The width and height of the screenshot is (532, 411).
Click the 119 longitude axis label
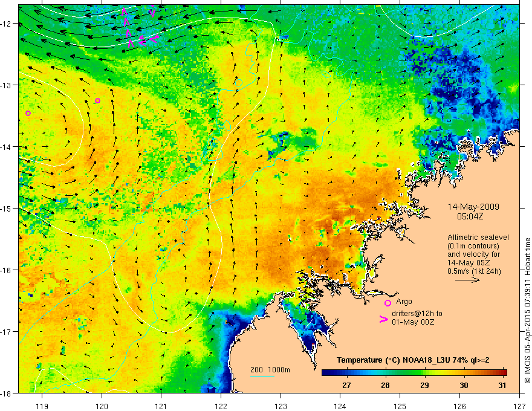pyautogui.click(x=42, y=406)
